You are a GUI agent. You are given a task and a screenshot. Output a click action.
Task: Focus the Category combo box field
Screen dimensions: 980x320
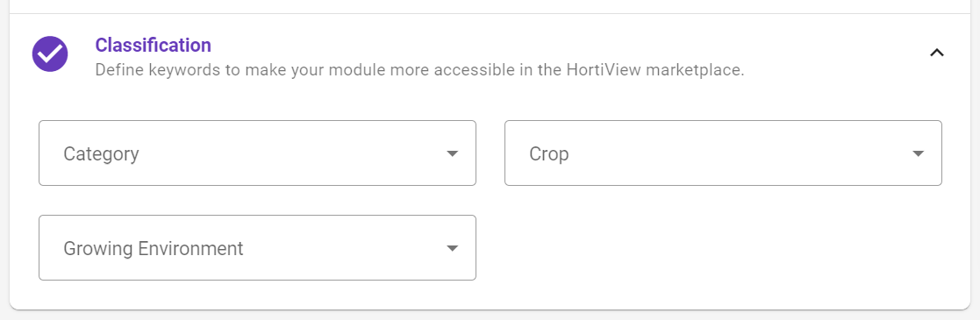point(257,153)
